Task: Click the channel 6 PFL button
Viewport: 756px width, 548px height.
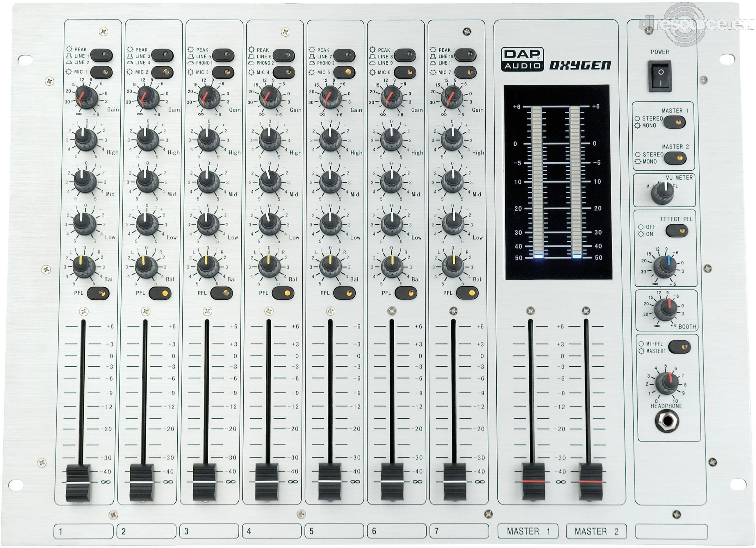Action: [406, 293]
